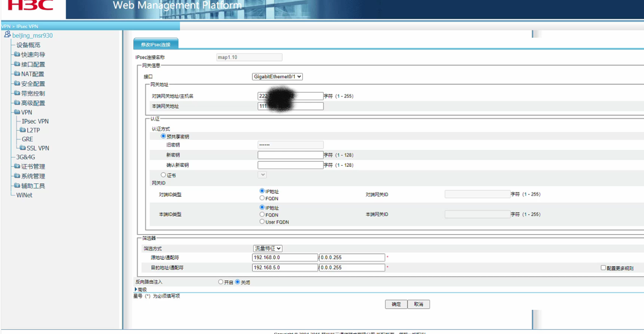The width and height of the screenshot is (644, 334).
Task: Click the 确定 confirm button
Action: (x=396, y=304)
